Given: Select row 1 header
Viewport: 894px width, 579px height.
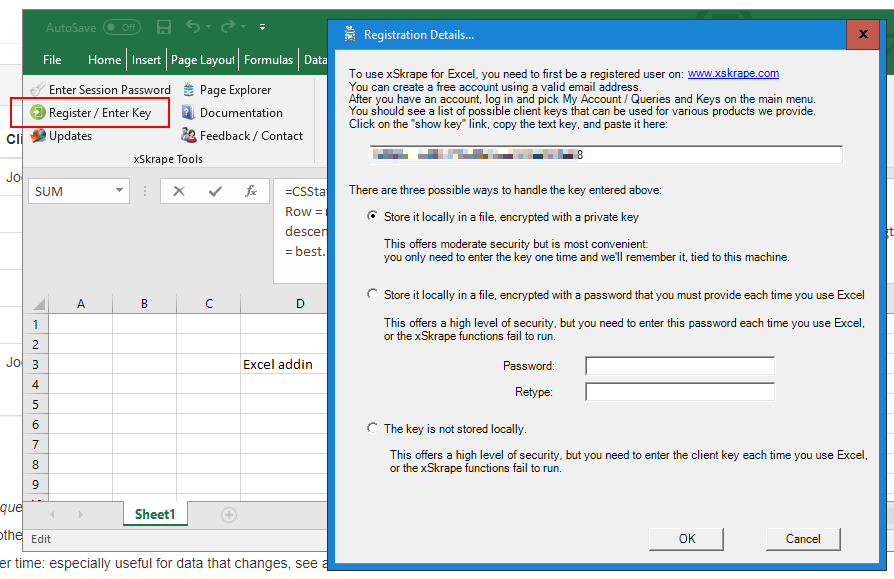Looking at the screenshot, I should 35,324.
